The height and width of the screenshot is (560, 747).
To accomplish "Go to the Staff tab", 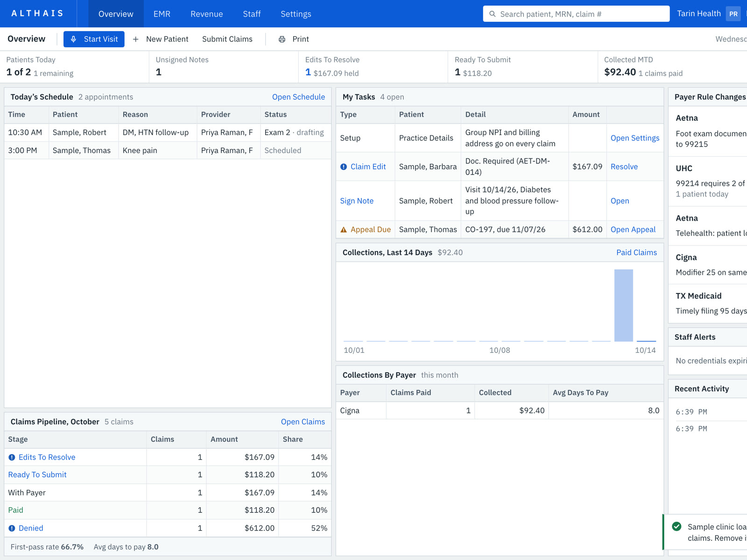I will (252, 14).
